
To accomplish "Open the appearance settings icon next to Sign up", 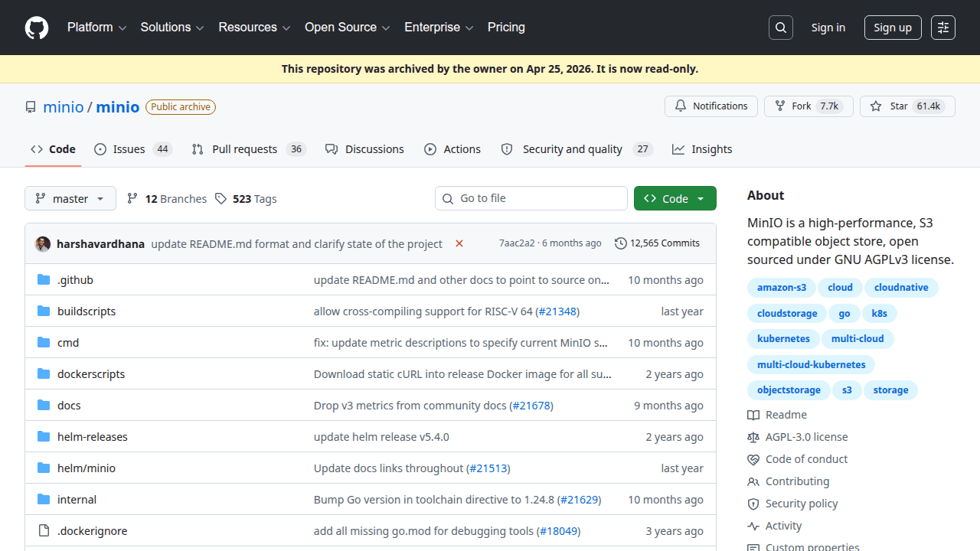I will point(943,28).
